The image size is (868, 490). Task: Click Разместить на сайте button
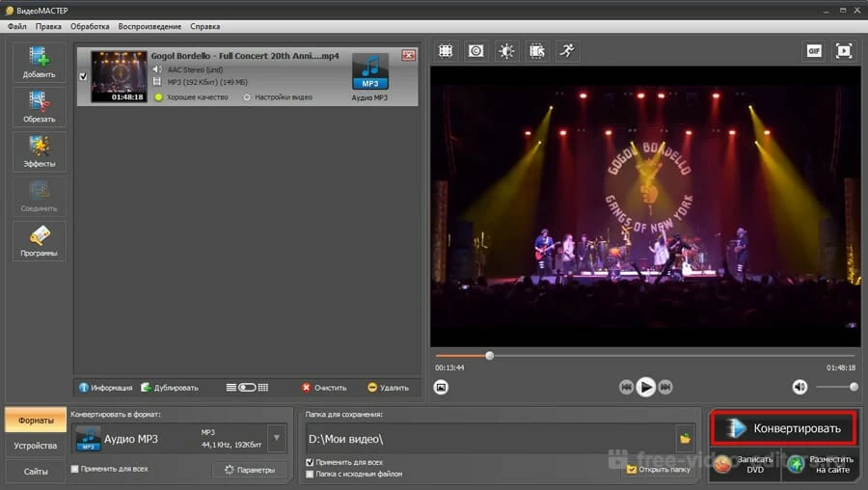click(821, 465)
